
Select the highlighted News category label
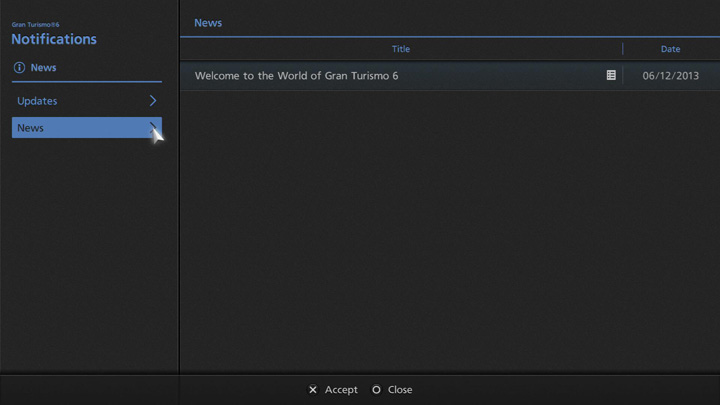[x=31, y=128]
